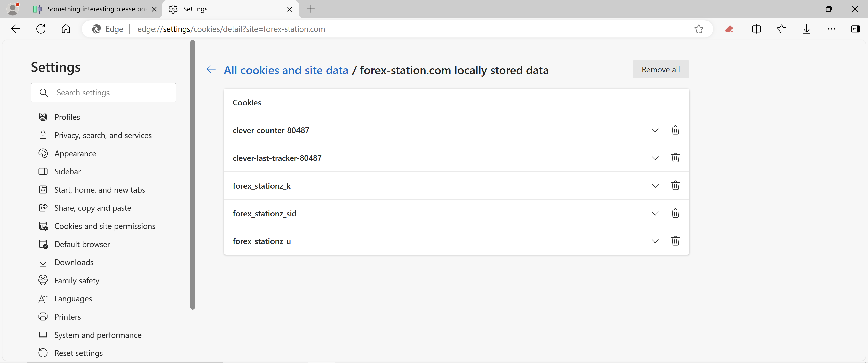Expand clever-last-tracker-80487 cookie details
Screen dimensions: 868x363
(655, 158)
